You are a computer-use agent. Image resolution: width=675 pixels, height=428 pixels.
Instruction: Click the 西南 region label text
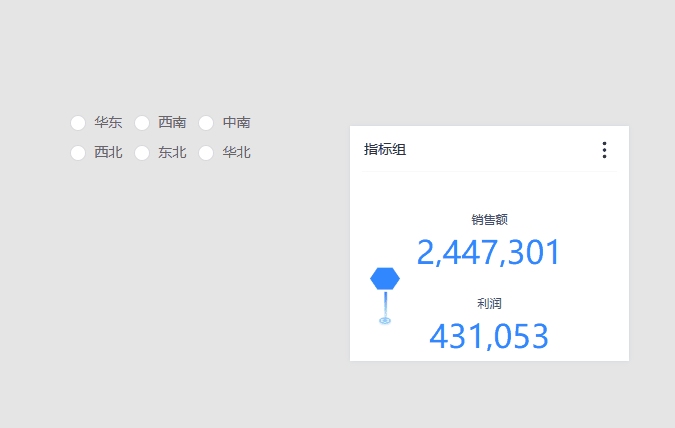(x=172, y=123)
